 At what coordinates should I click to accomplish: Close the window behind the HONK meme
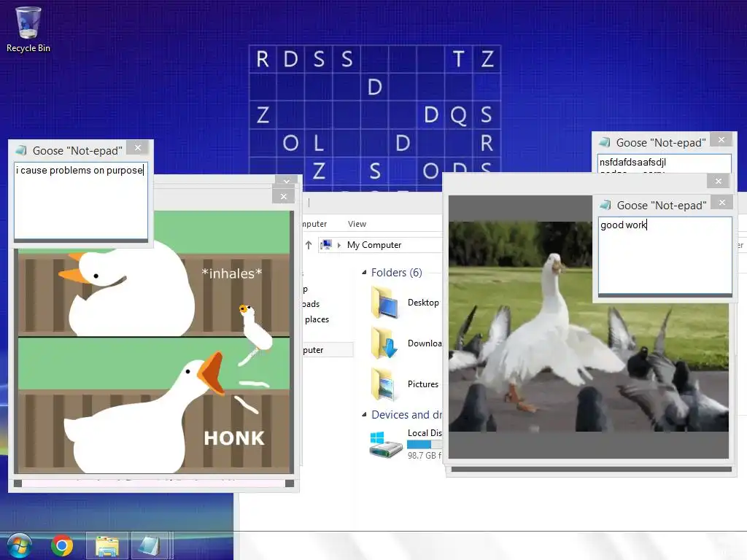[x=286, y=181]
